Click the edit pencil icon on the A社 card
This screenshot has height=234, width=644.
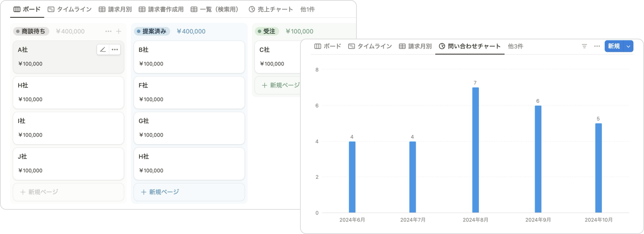point(103,50)
